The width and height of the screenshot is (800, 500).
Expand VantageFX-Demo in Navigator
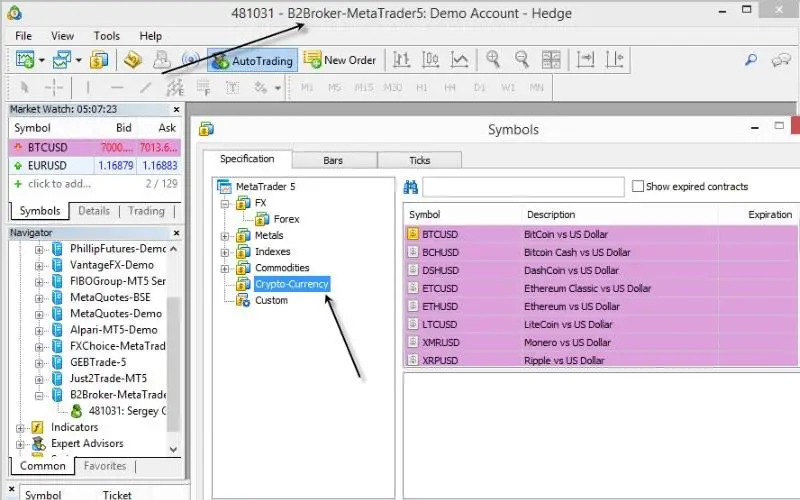(x=39, y=266)
